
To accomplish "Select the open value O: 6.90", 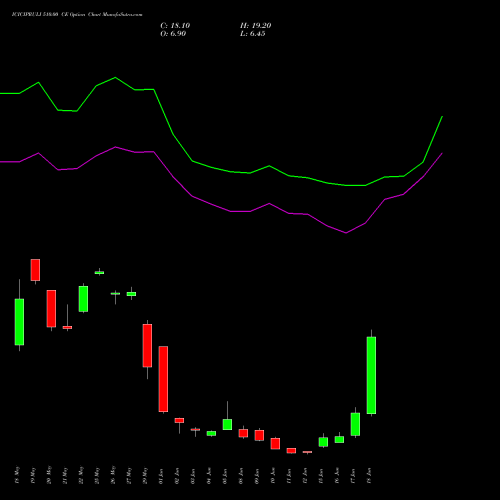I will 173,34.
